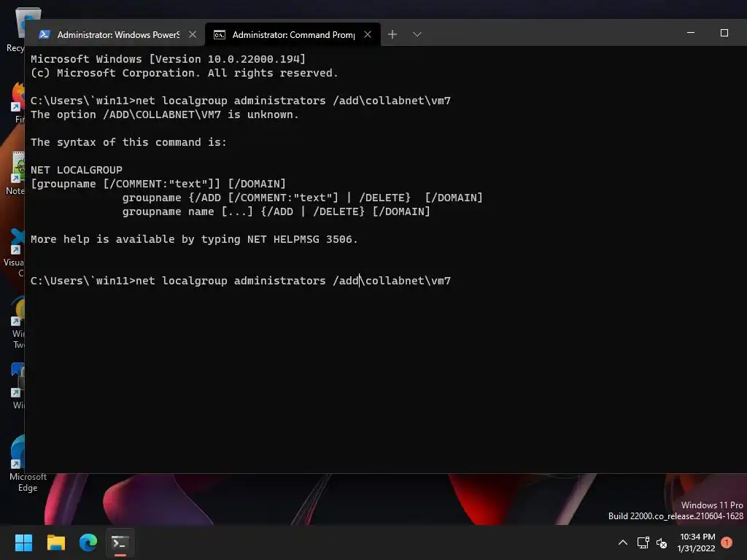Open the notification badge in the tray
Image resolution: width=747 pixels, height=560 pixels.
click(x=727, y=542)
